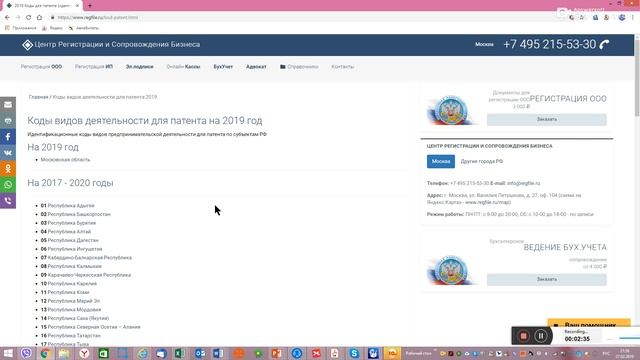Click the phone handset icon next to +7 495 215-53-30
Screen dimensions: 640x360
(604, 44)
